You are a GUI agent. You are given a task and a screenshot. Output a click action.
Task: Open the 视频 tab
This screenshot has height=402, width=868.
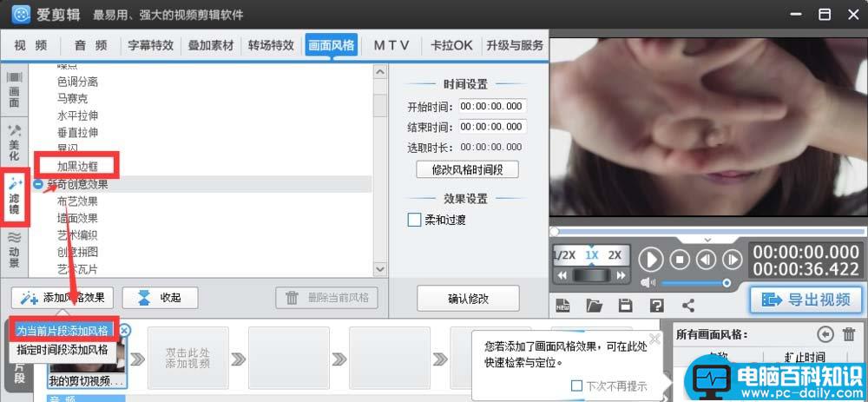tap(30, 45)
